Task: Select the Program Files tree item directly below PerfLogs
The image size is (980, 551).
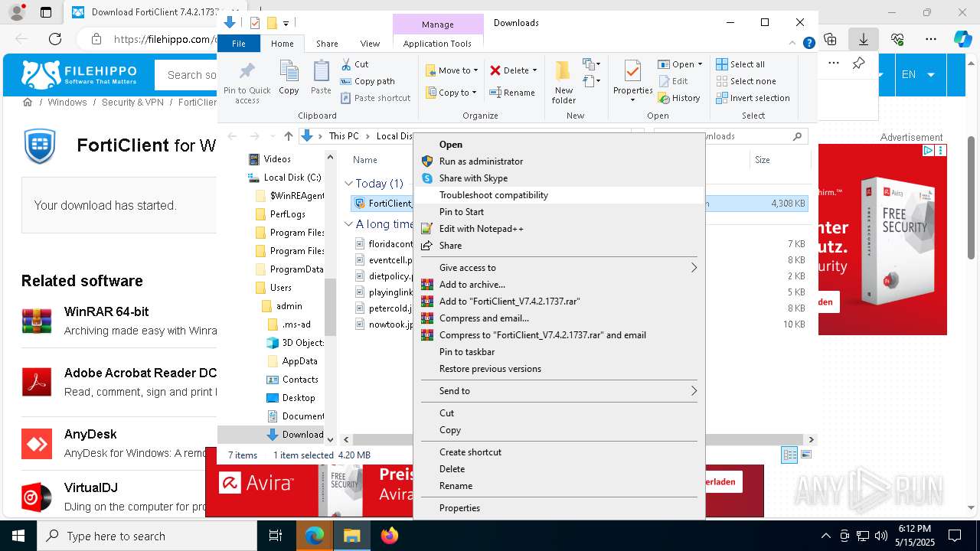Action: click(297, 233)
